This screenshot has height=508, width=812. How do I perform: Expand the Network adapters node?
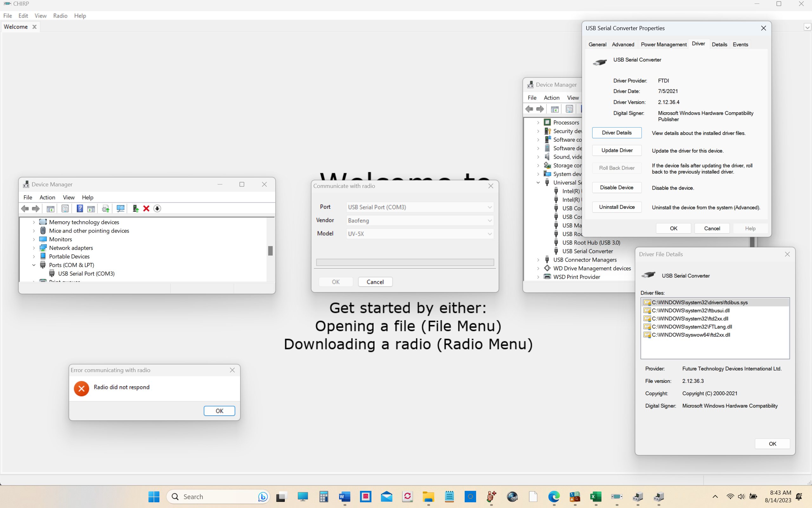pos(34,248)
